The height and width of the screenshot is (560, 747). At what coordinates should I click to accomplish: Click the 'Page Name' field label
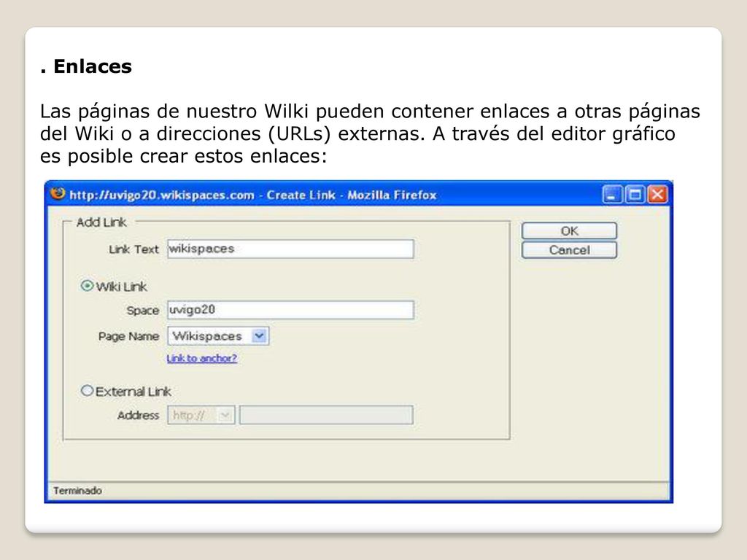[x=128, y=336]
